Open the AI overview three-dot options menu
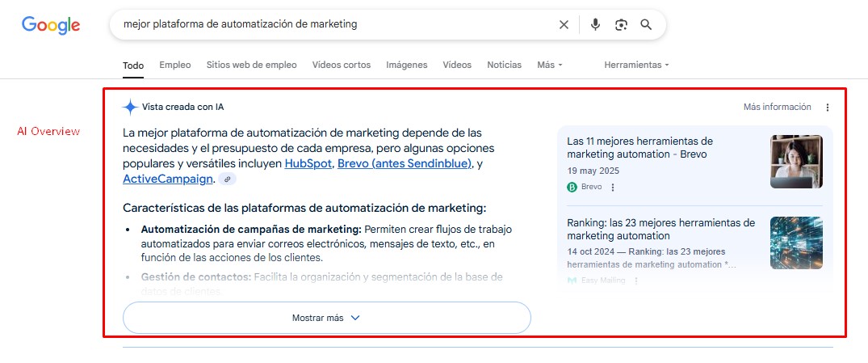 (828, 108)
